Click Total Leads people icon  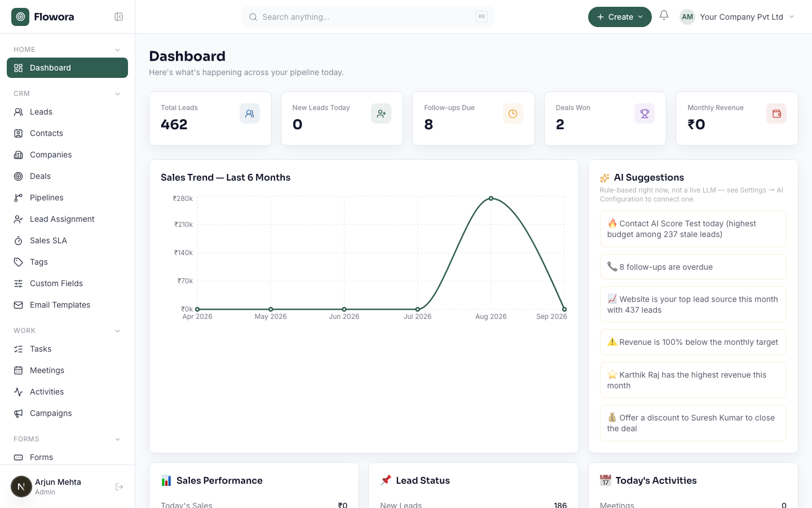(x=250, y=113)
